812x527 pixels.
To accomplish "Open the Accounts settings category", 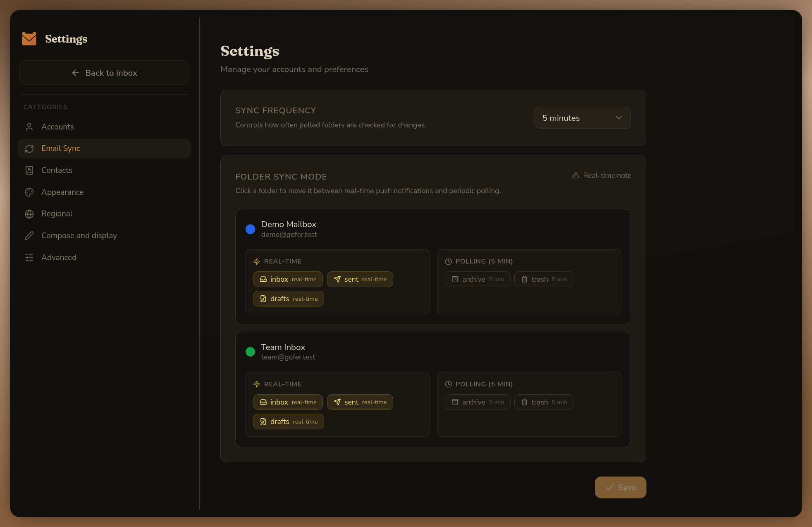I will (104, 127).
